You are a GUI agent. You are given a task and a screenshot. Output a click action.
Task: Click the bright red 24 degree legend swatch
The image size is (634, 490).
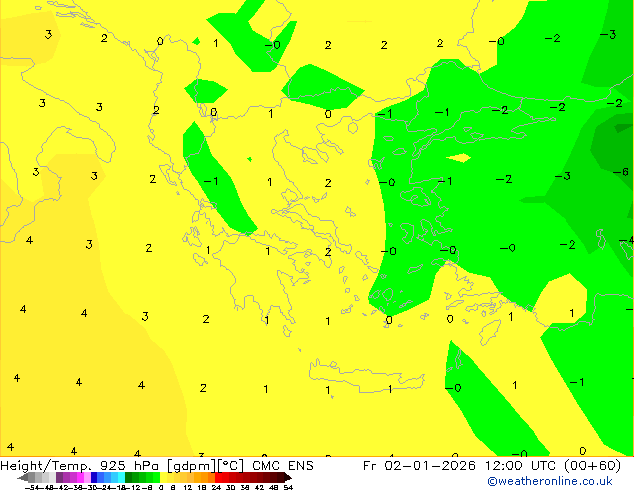[219, 478]
